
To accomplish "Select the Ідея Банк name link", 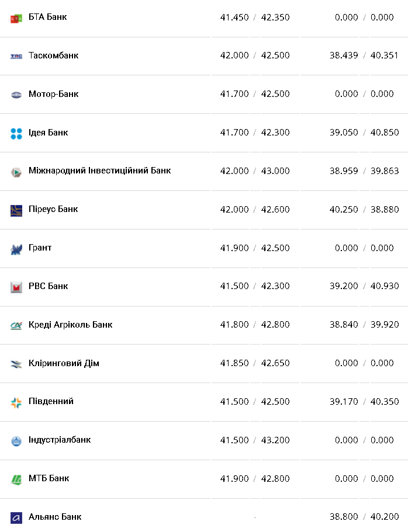I will [x=48, y=133].
